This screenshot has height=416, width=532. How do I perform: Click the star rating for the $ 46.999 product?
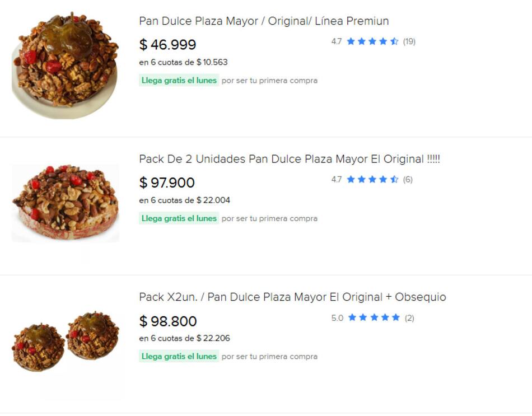[372, 41]
